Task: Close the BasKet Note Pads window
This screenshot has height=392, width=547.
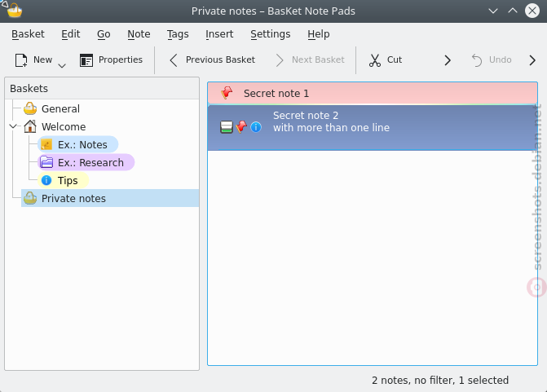Action: click(x=532, y=11)
